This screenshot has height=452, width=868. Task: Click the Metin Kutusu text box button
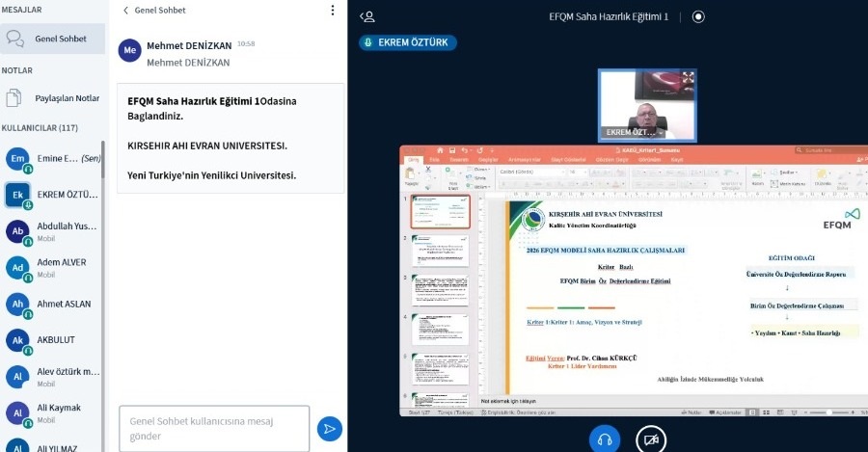coord(787,184)
